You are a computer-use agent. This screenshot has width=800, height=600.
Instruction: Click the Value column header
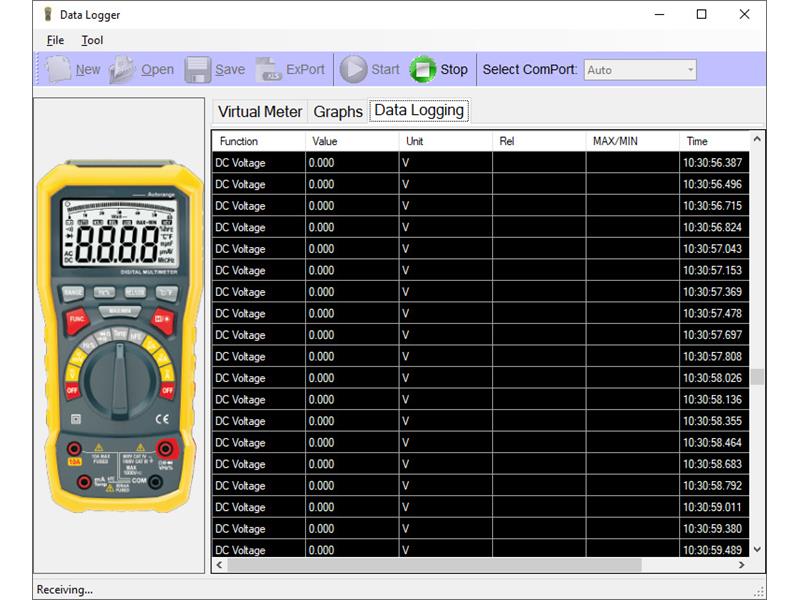pyautogui.click(x=352, y=141)
